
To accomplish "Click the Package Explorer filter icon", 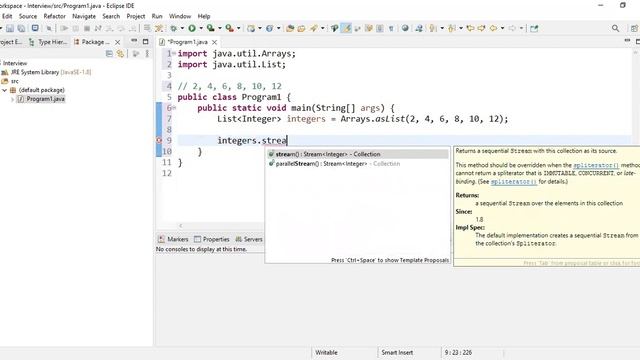I will (136, 53).
